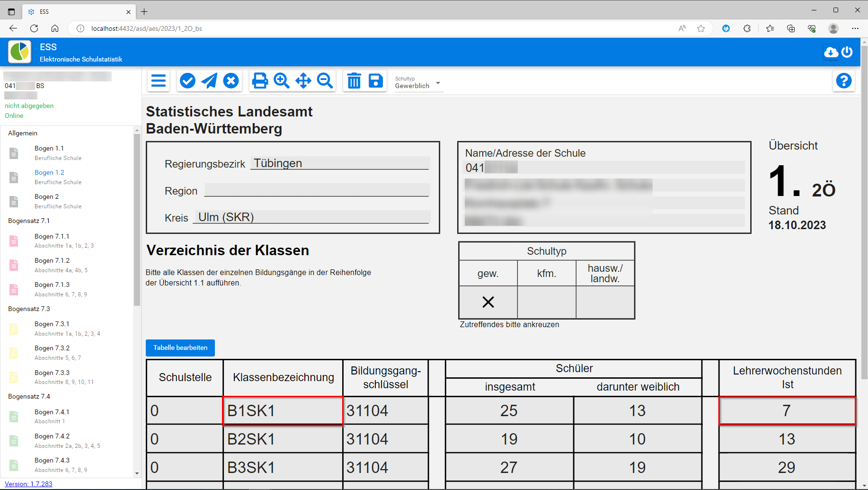The height and width of the screenshot is (490, 868).
Task: Print the form with printer icon
Action: click(x=260, y=81)
